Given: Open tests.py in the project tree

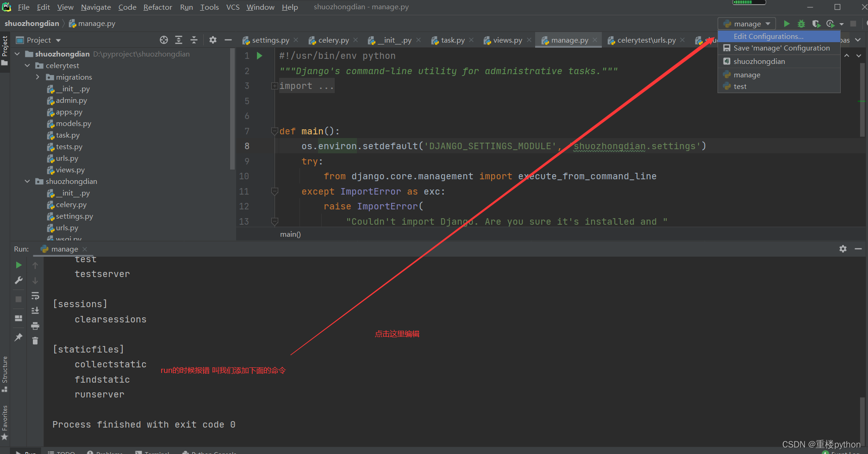Looking at the screenshot, I should pos(64,147).
